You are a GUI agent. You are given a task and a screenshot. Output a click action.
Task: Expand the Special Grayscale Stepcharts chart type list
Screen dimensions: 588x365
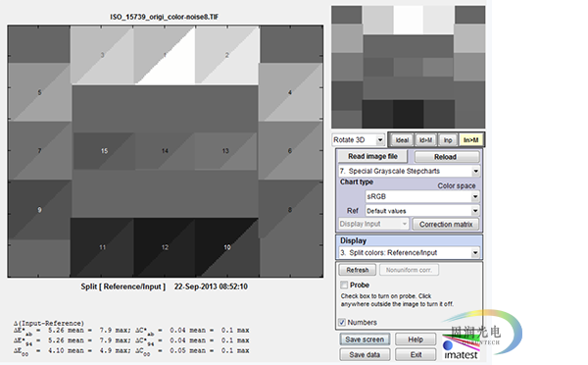pos(409,172)
